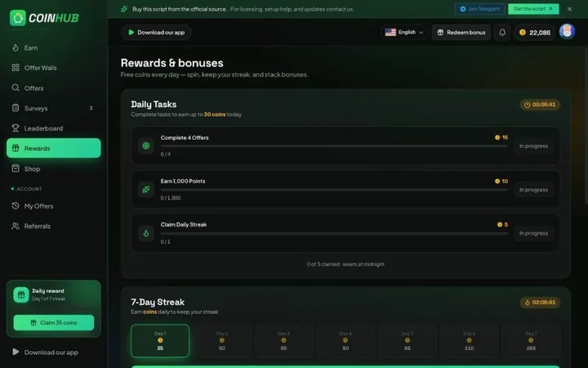Click the Rewards gift icon in sidebar
The image size is (588, 368).
click(16, 148)
